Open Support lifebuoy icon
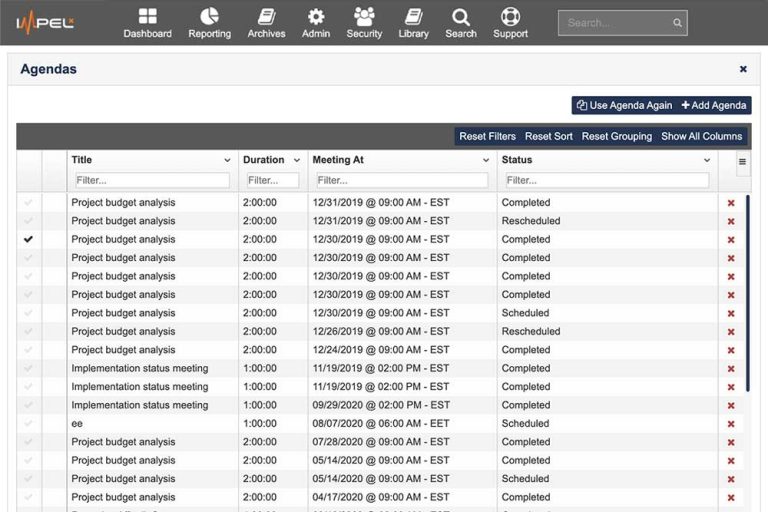The height and width of the screenshot is (512, 768). [510, 16]
